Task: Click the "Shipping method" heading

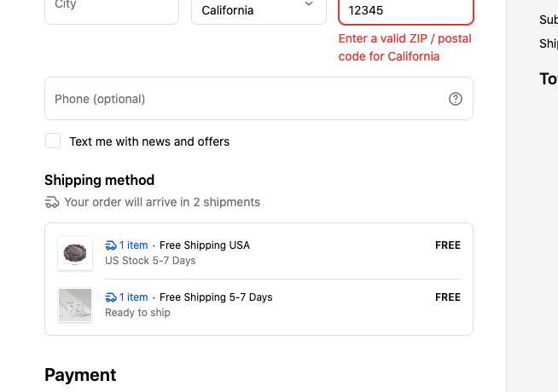Action: (99, 180)
